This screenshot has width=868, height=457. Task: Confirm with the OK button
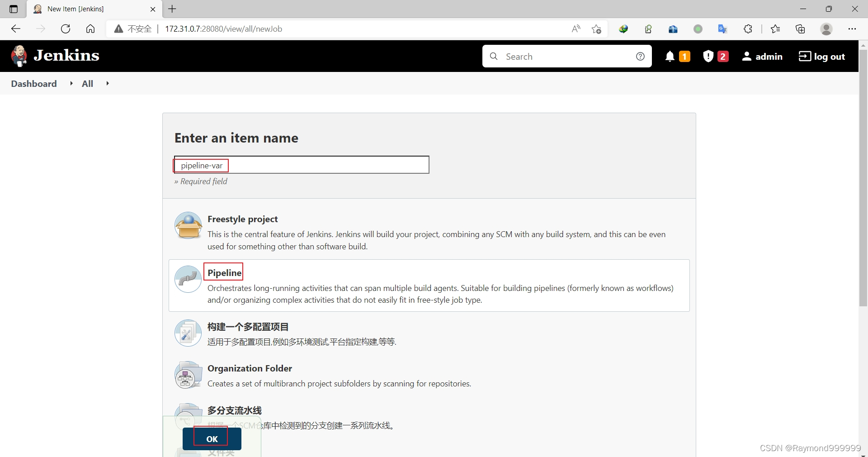[x=212, y=439]
